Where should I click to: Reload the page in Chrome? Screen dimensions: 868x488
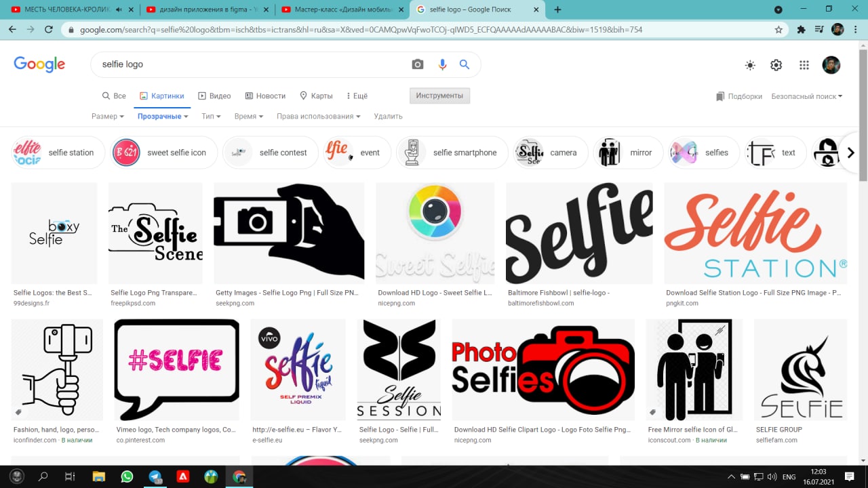pos(48,30)
